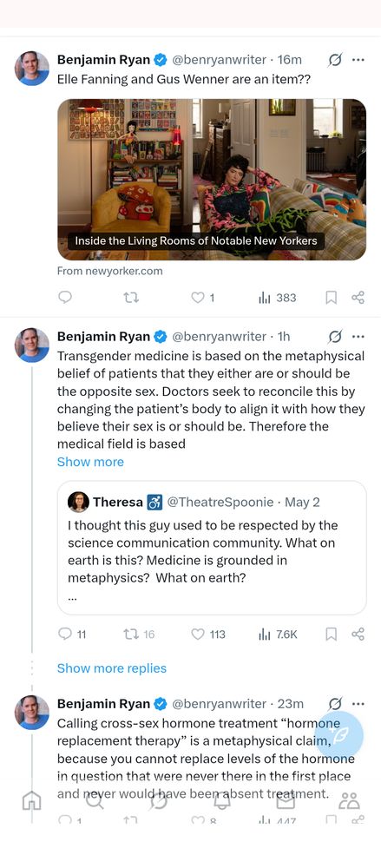Image resolution: width=381 pixels, height=868 pixels.
Task: Tap the Grok icon on the 16m post
Action: 334,59
